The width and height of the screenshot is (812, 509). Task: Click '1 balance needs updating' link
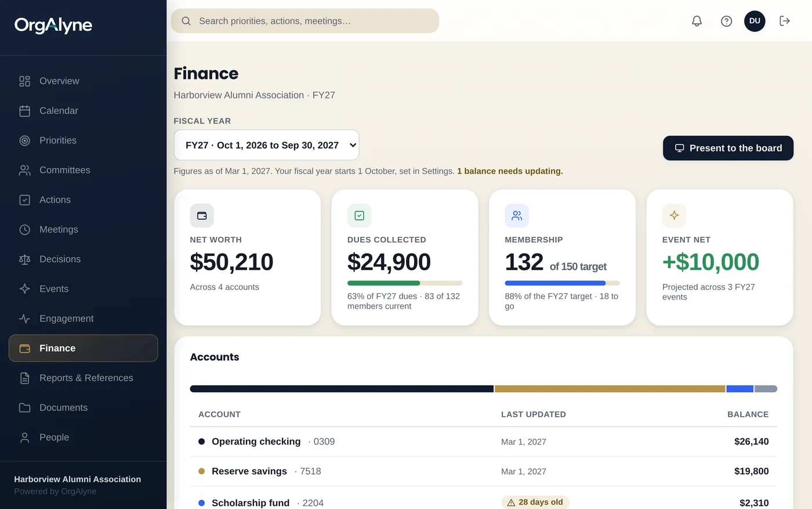(510, 171)
